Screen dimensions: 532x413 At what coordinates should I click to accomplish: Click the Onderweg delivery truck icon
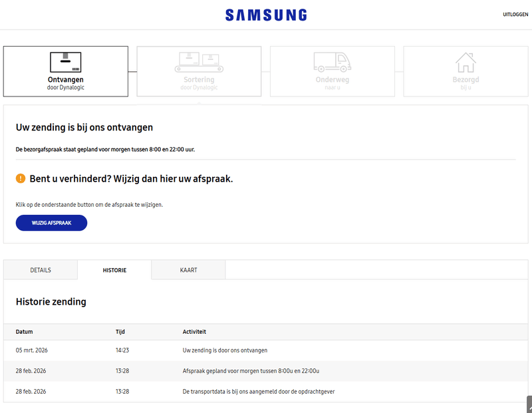332,61
